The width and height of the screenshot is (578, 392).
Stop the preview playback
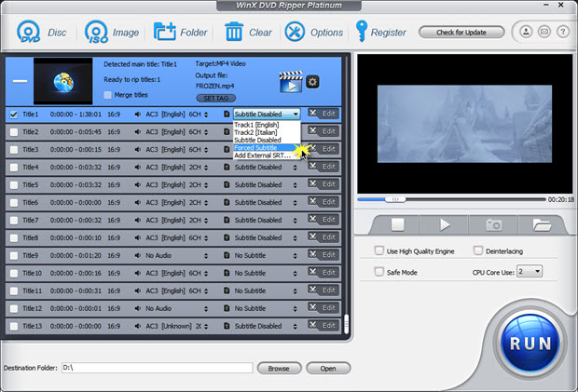(397, 224)
